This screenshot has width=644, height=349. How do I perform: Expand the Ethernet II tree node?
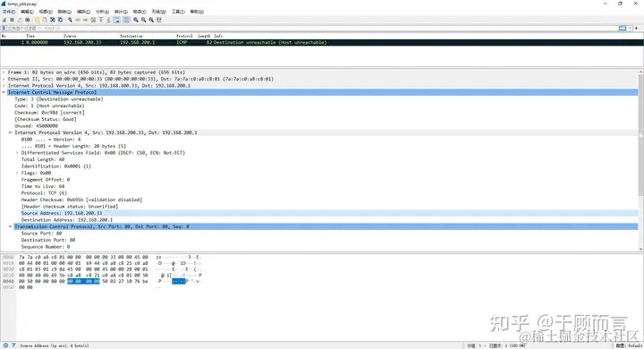tap(4, 79)
